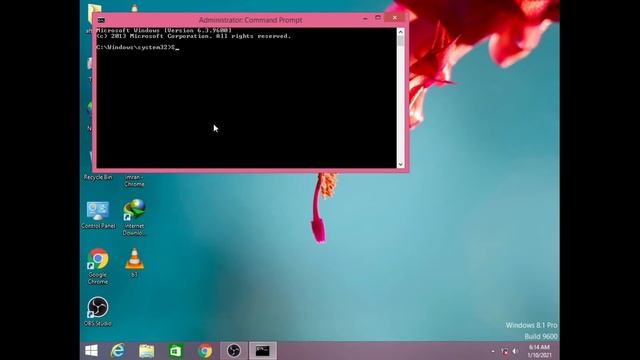
Task: Select the Internet Download Manager desktop icon
Action: [134, 218]
